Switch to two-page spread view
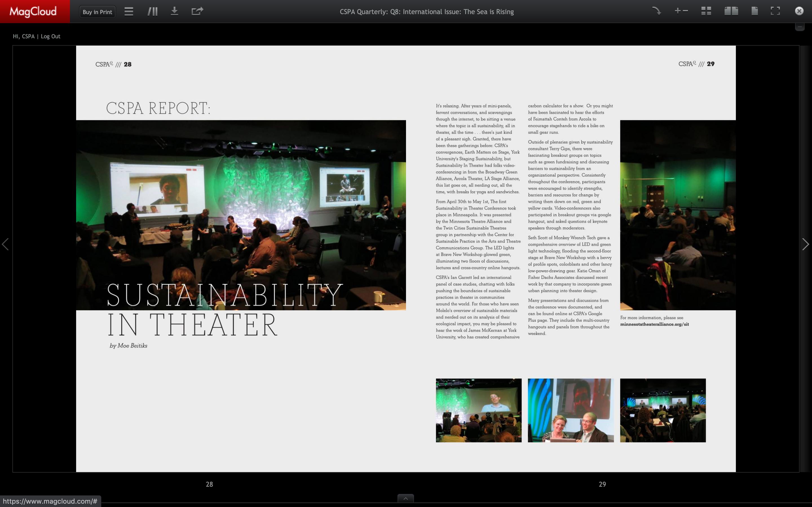The image size is (812, 507). pos(731,11)
